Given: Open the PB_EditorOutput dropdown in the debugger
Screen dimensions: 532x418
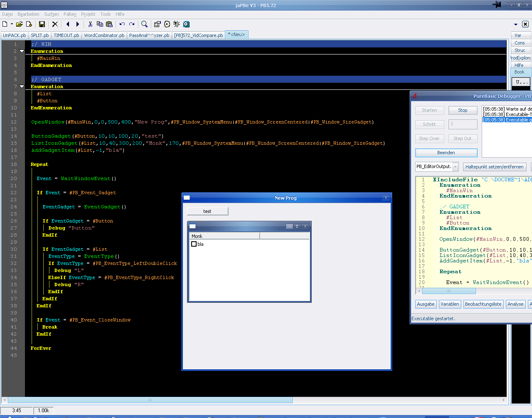Looking at the screenshot, I should [456, 167].
